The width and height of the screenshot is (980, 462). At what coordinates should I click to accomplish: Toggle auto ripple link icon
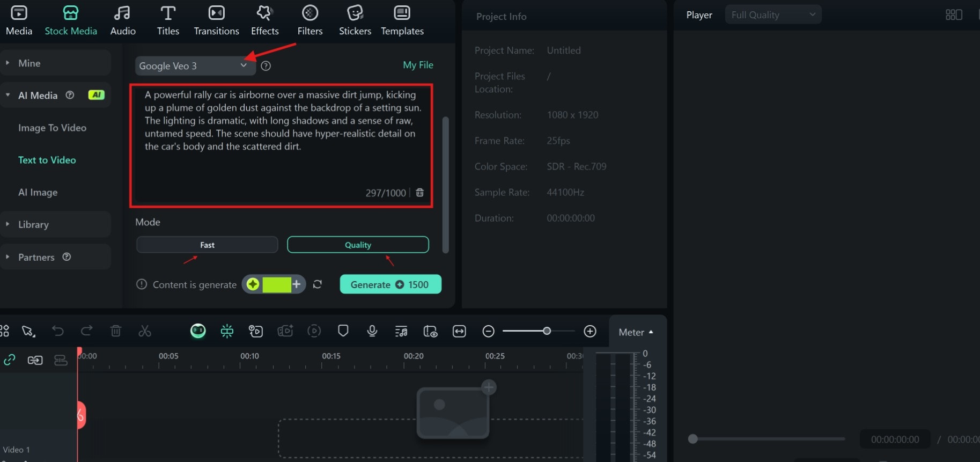(10, 360)
